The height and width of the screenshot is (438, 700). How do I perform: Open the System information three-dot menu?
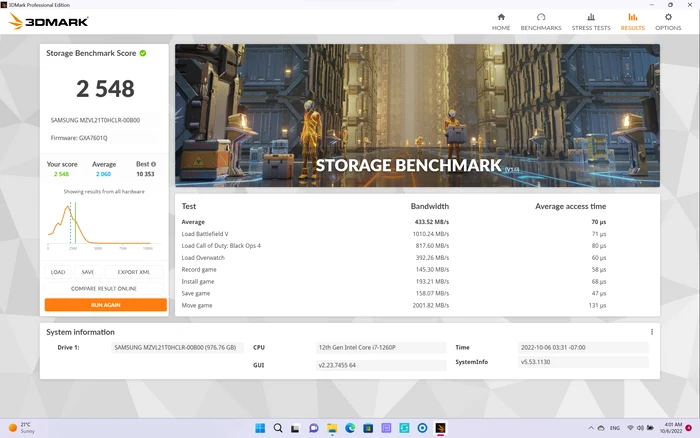652,332
